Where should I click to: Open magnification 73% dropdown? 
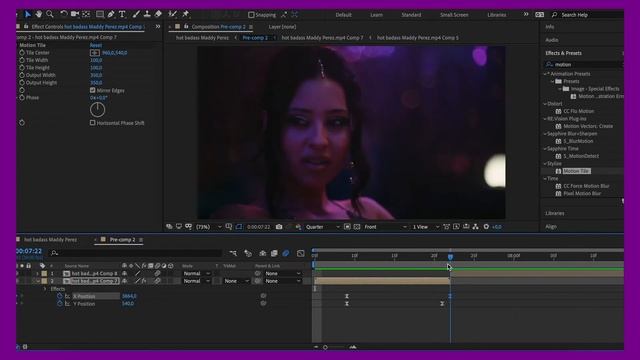point(209,227)
